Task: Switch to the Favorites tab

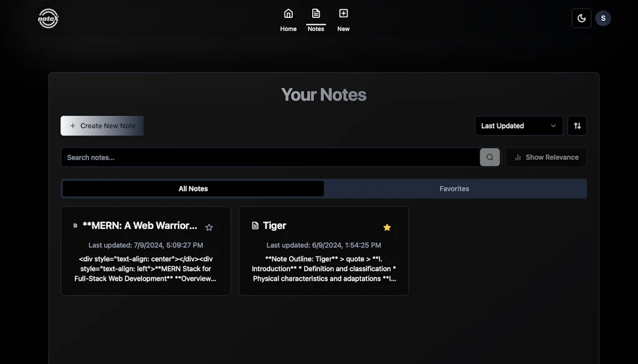Action: tap(454, 188)
